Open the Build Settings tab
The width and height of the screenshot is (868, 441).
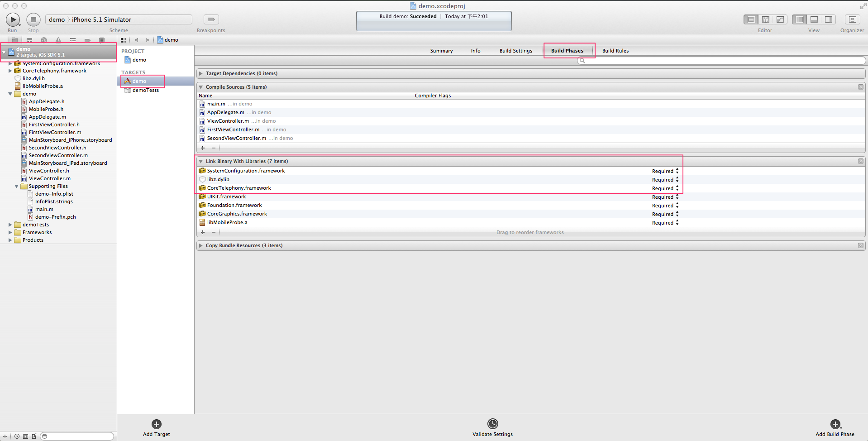tap(516, 51)
